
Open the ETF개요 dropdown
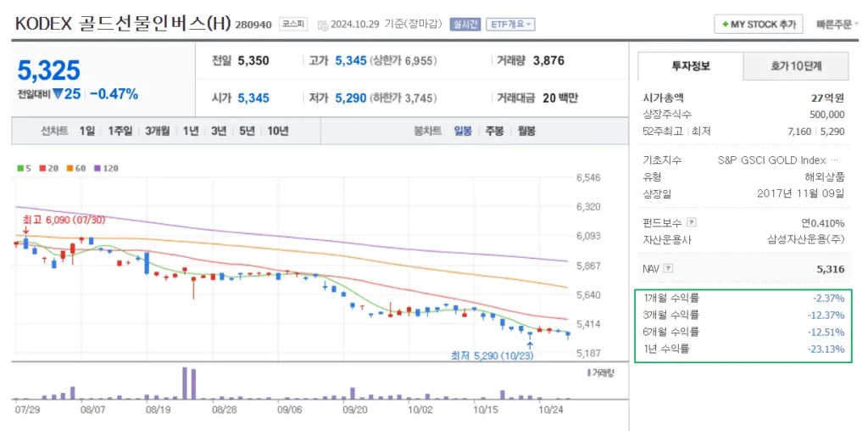pyautogui.click(x=510, y=24)
